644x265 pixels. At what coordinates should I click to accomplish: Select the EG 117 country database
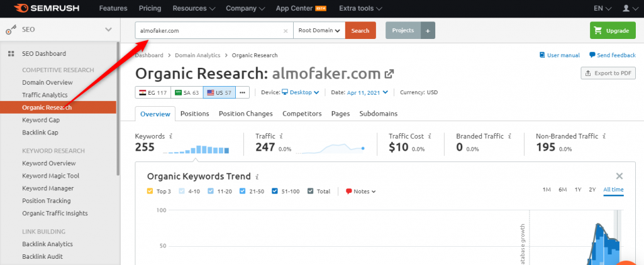(x=153, y=93)
